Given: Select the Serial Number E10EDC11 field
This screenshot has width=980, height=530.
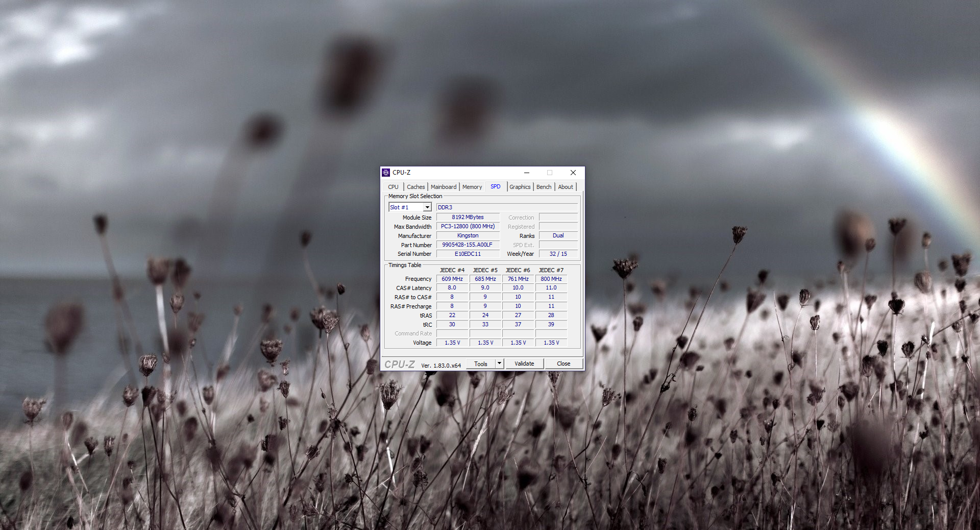Looking at the screenshot, I should 467,254.
